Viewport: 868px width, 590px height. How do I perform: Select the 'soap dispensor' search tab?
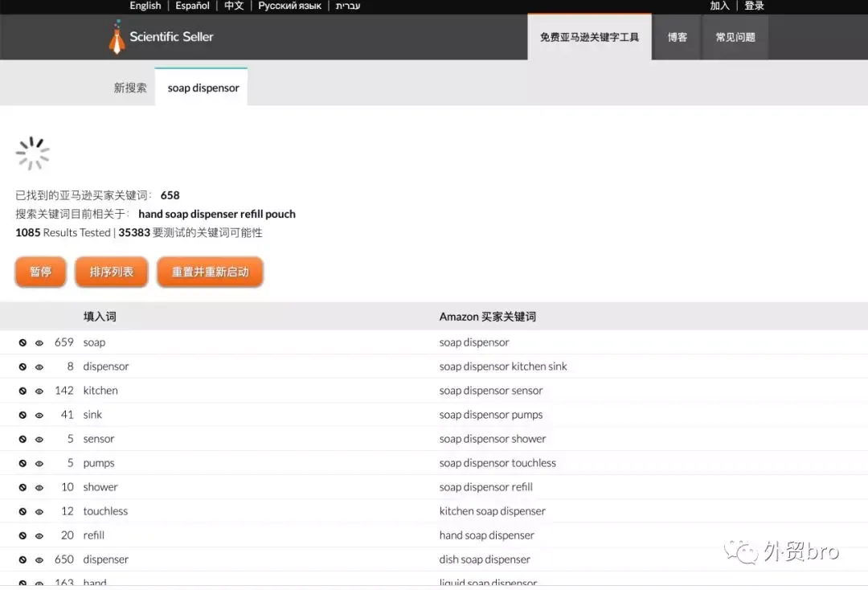tap(202, 87)
